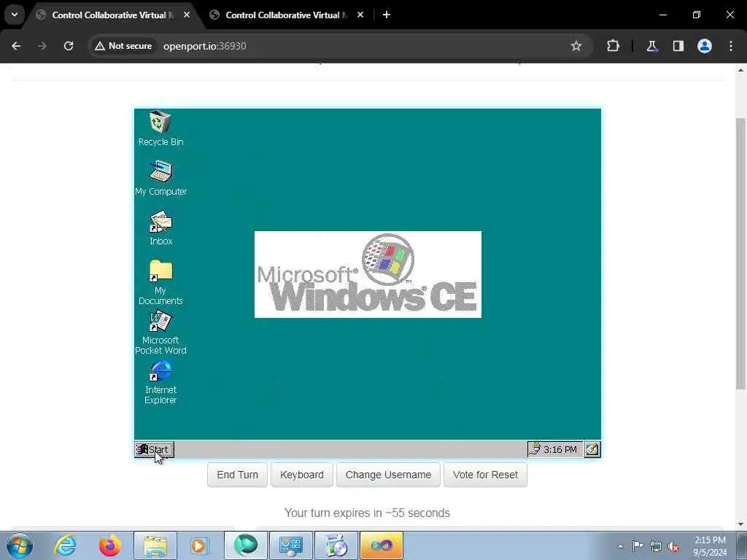
Task: Open the Chrome three-dot menu
Action: click(730, 46)
